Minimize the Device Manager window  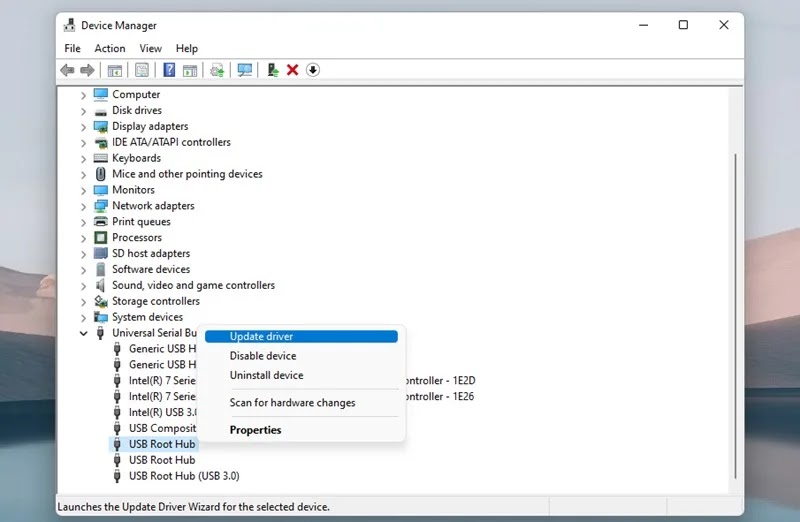pyautogui.click(x=643, y=24)
